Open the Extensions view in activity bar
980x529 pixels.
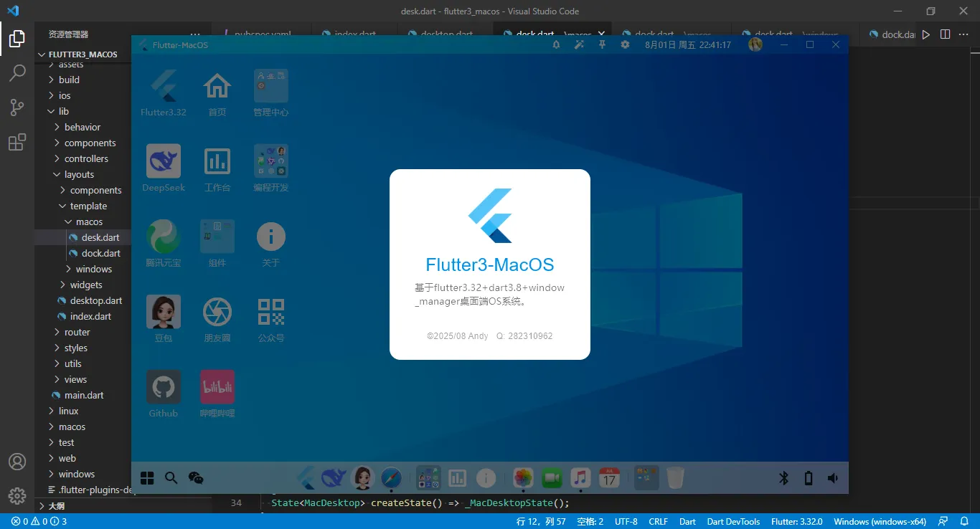17,142
